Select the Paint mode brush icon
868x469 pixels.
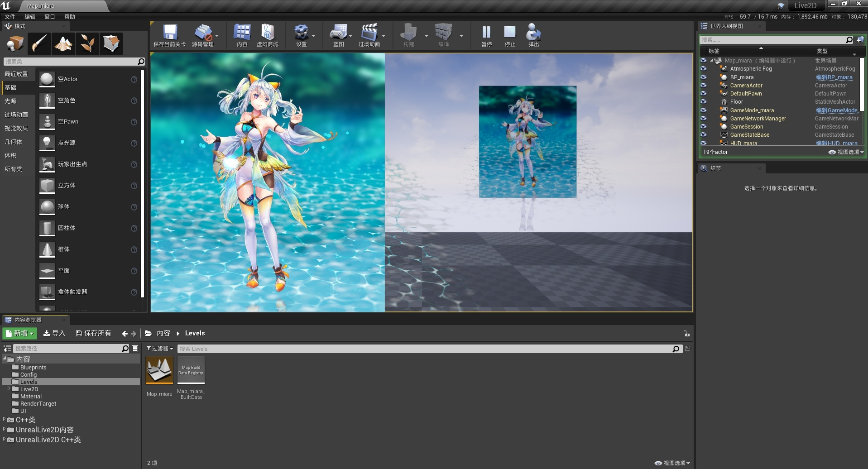coord(39,43)
